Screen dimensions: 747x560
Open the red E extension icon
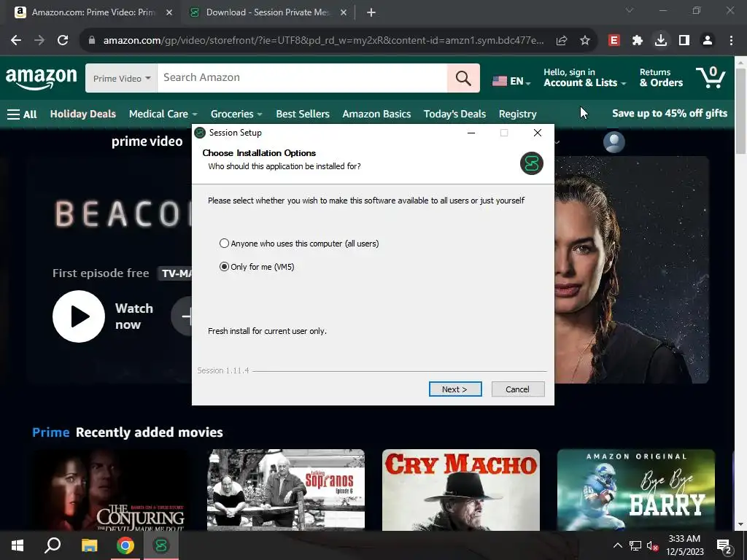pos(614,41)
